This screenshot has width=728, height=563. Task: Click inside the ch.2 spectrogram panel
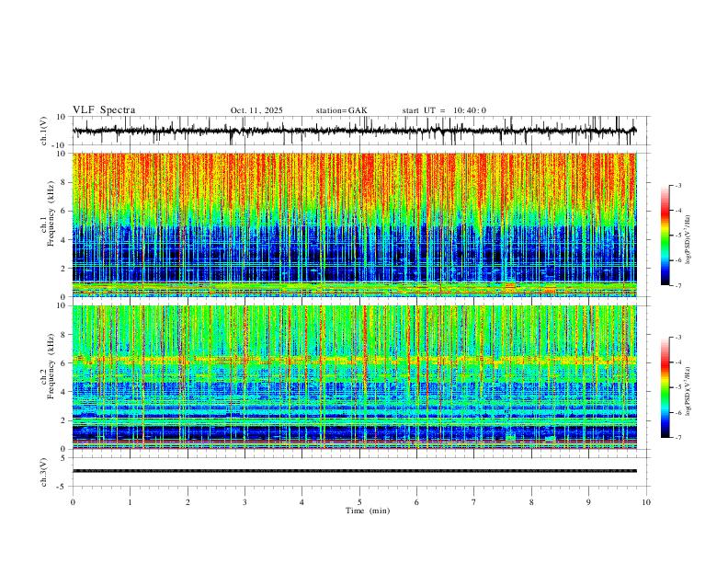(354, 377)
